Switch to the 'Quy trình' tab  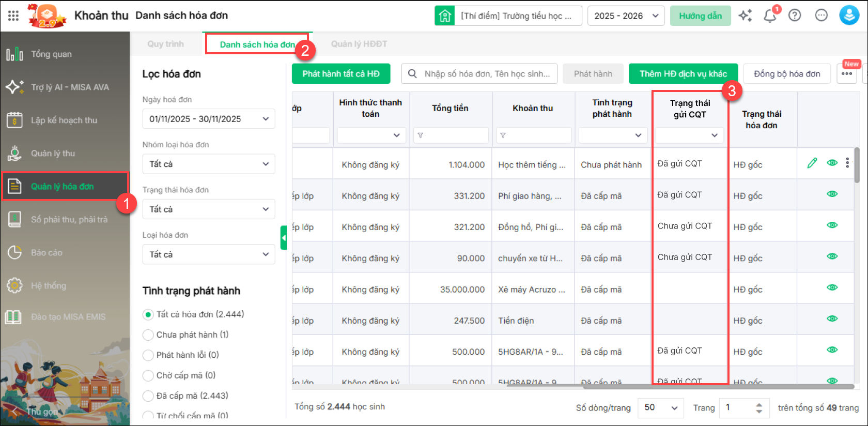click(165, 44)
